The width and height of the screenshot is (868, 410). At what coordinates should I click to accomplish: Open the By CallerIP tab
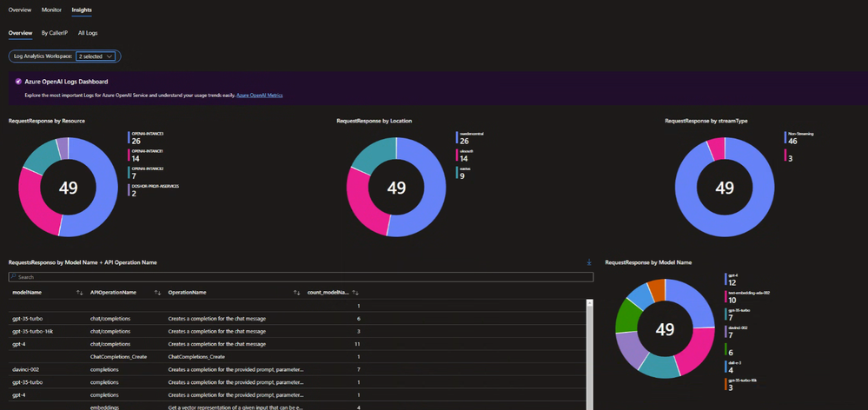tap(54, 33)
